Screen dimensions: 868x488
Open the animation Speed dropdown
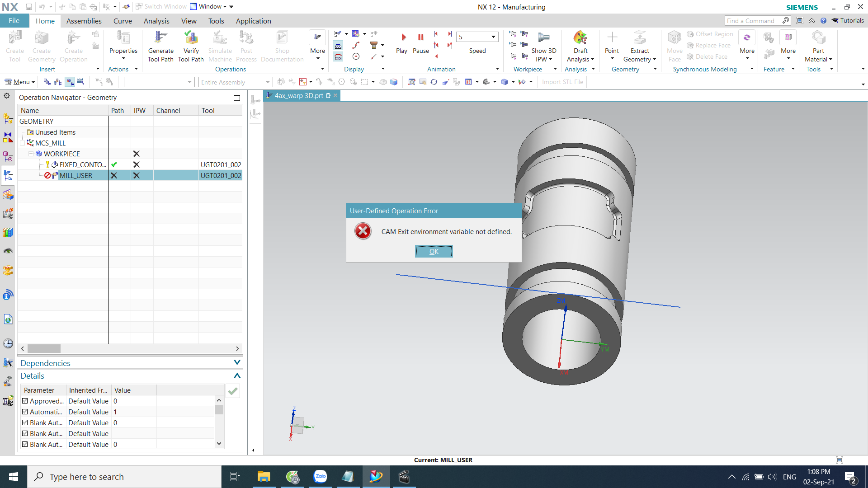pos(493,37)
